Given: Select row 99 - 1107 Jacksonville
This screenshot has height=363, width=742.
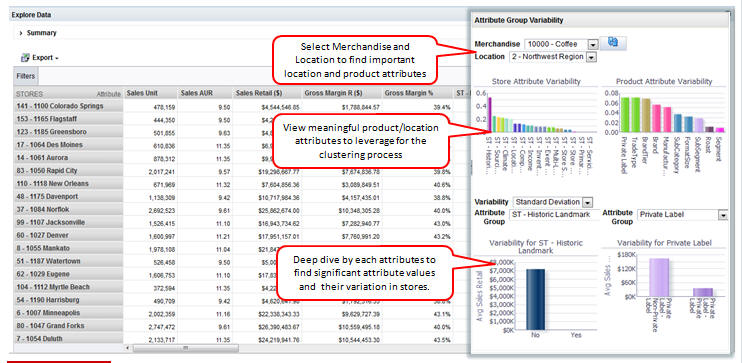Looking at the screenshot, I should 69,222.
